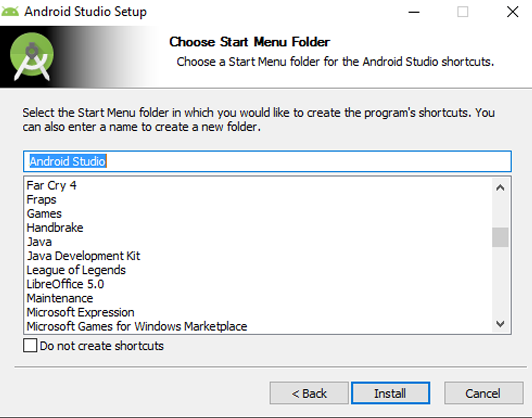Viewport: 532px width, 418px height.
Task: Enable Do not create shortcuts checkbox
Action: (30, 345)
